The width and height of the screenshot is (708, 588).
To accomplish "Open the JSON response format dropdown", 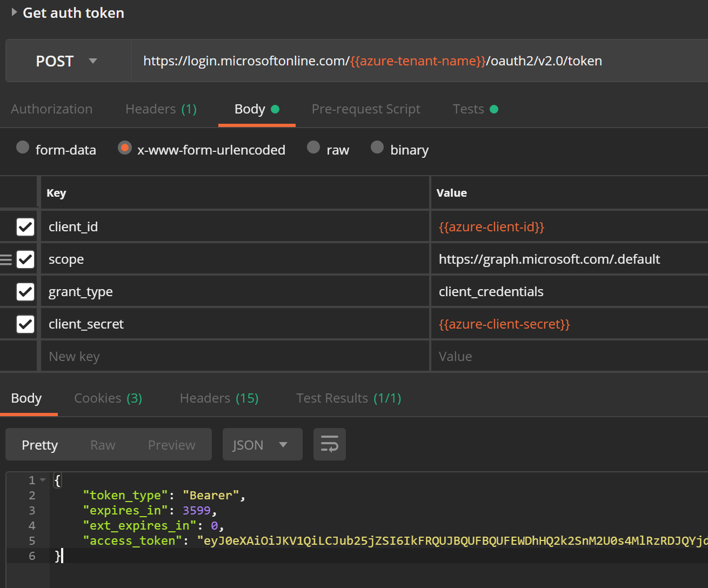I will point(262,444).
